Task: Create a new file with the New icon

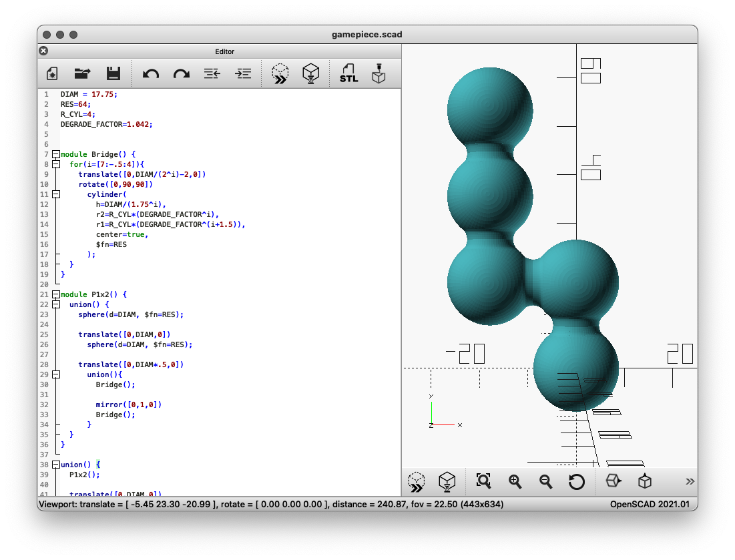Action: click(52, 74)
